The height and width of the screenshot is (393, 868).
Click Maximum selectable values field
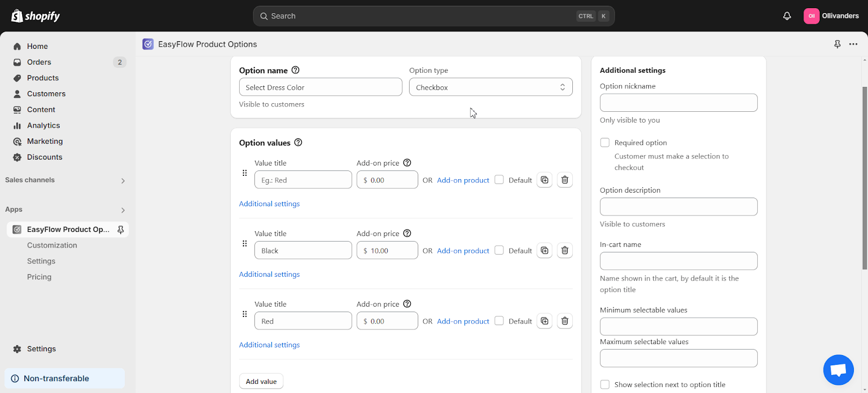click(x=679, y=358)
